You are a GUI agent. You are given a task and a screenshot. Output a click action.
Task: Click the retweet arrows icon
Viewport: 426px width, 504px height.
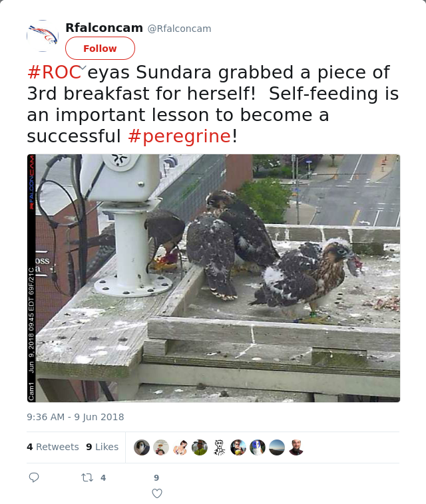click(x=87, y=477)
